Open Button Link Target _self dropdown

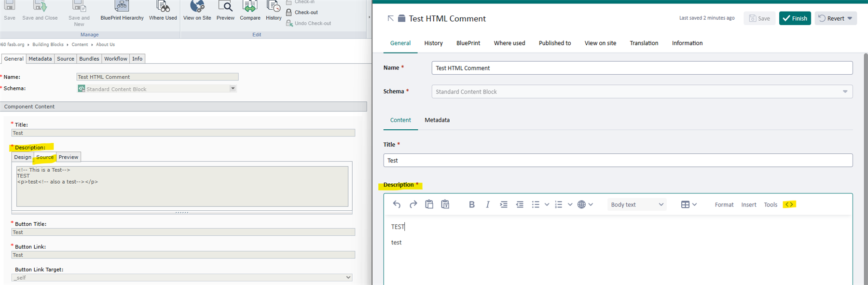(182, 278)
